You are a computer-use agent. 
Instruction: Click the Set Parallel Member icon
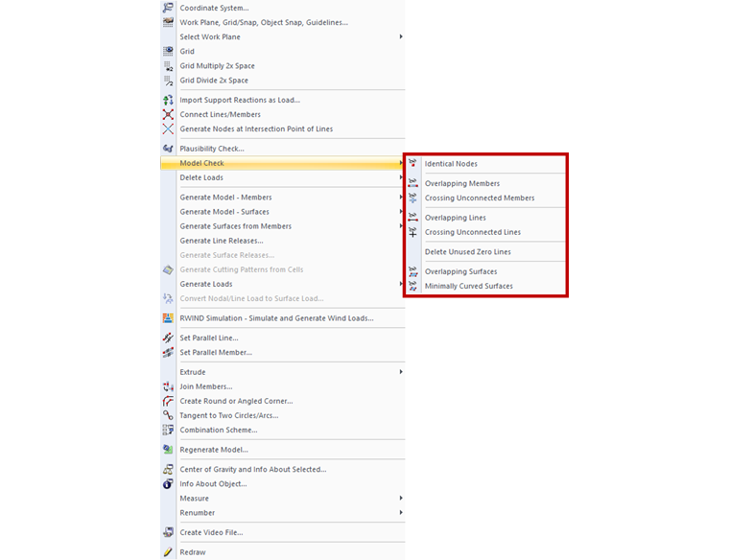click(x=168, y=352)
